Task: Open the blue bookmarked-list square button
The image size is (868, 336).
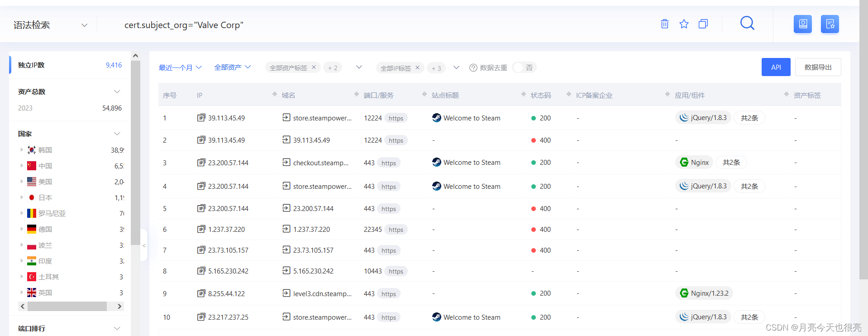Action: [830, 24]
